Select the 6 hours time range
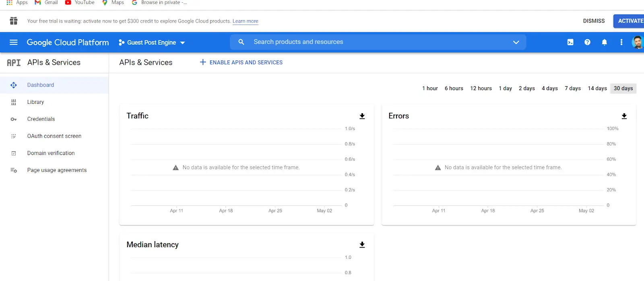 [454, 89]
